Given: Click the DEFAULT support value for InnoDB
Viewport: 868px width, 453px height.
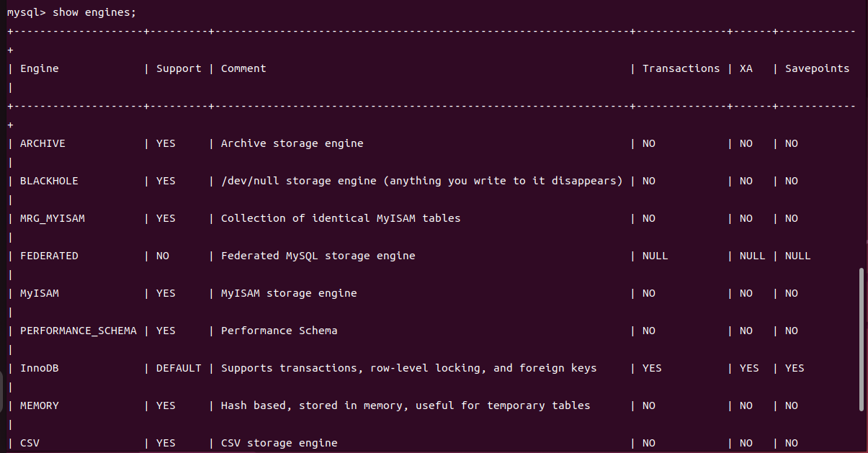Looking at the screenshot, I should (179, 368).
